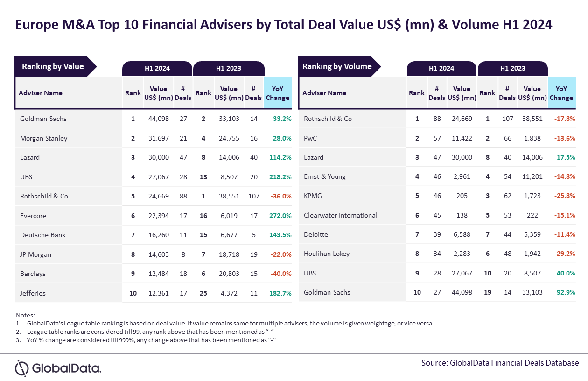Click the H1 2024 header in value table

[157, 68]
